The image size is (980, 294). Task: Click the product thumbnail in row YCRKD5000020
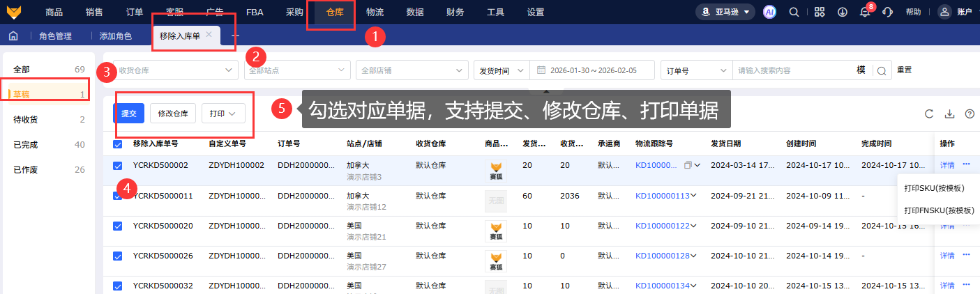[495, 231]
